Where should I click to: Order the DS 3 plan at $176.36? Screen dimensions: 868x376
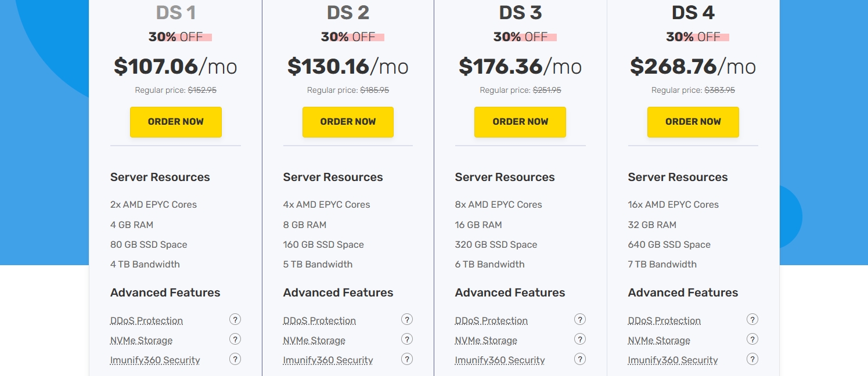pos(520,122)
